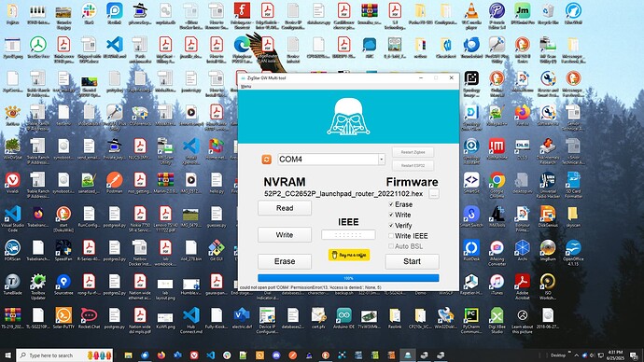This screenshot has height=362, width=644.
Task: Click the NVRAM Read button
Action: tap(285, 208)
